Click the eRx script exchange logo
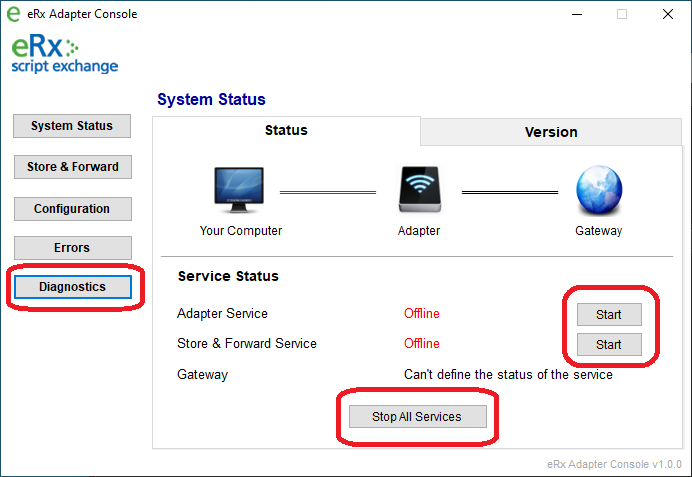This screenshot has width=692, height=477. click(64, 55)
